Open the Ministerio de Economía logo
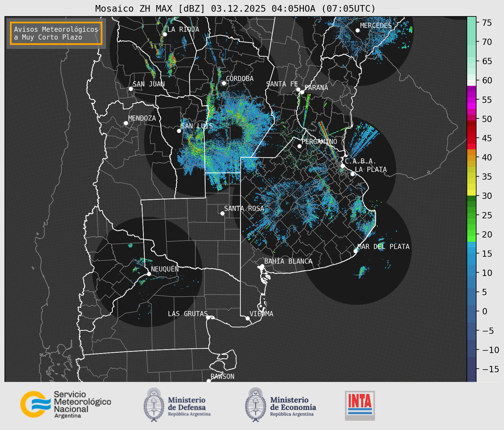 [x=280, y=405]
